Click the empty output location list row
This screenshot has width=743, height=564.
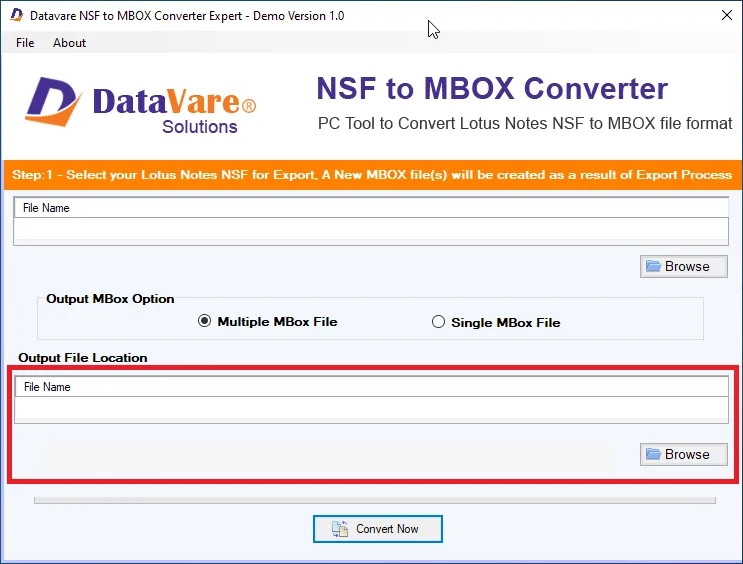point(372,409)
